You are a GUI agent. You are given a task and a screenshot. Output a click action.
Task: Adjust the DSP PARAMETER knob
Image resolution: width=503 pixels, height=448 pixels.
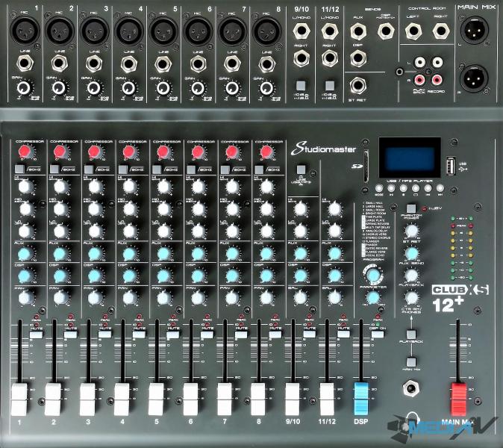[x=372, y=298]
